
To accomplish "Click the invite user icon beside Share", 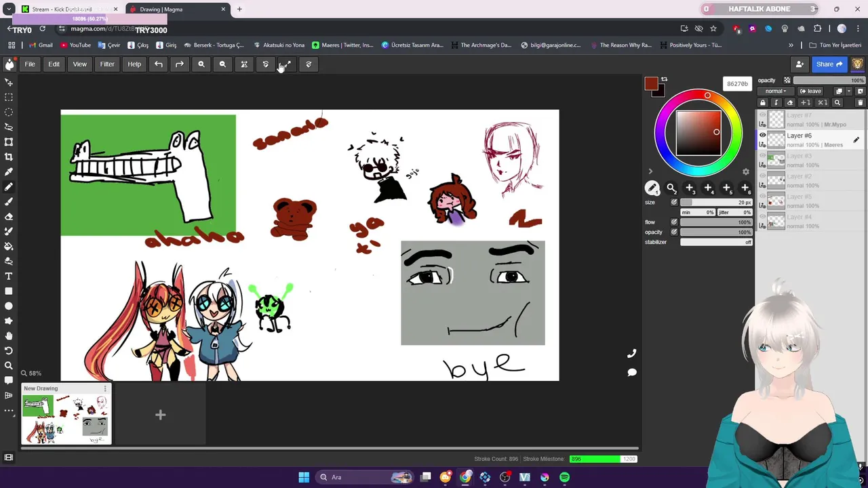I will (800, 64).
